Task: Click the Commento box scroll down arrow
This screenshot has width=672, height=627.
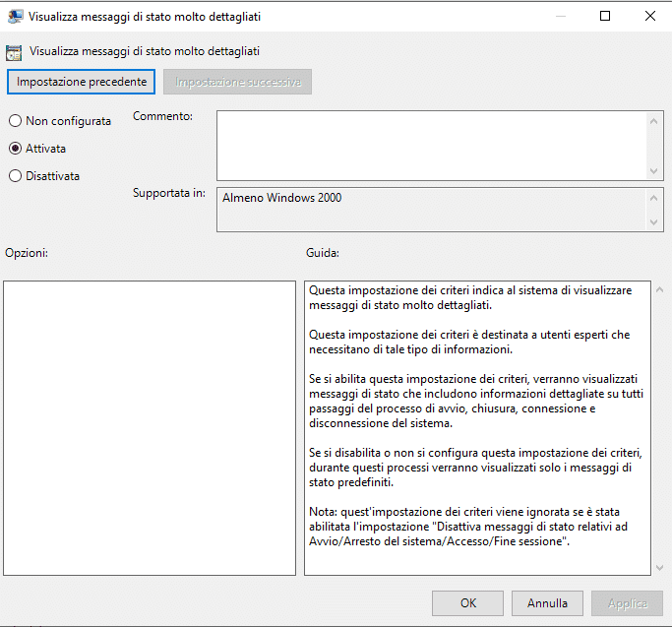Action: point(653,170)
